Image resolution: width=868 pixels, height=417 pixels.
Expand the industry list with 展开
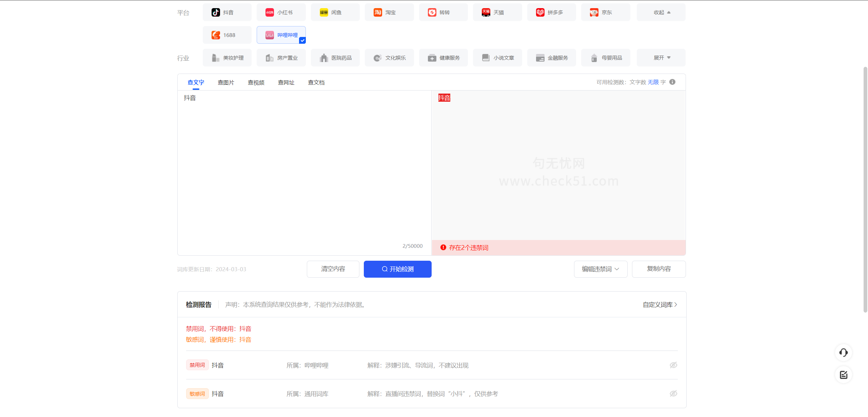(661, 58)
